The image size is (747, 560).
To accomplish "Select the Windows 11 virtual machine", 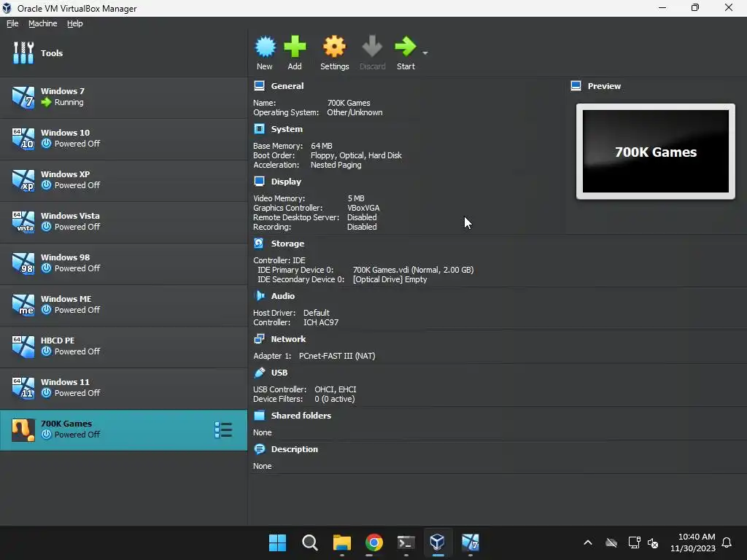I will 123,388.
